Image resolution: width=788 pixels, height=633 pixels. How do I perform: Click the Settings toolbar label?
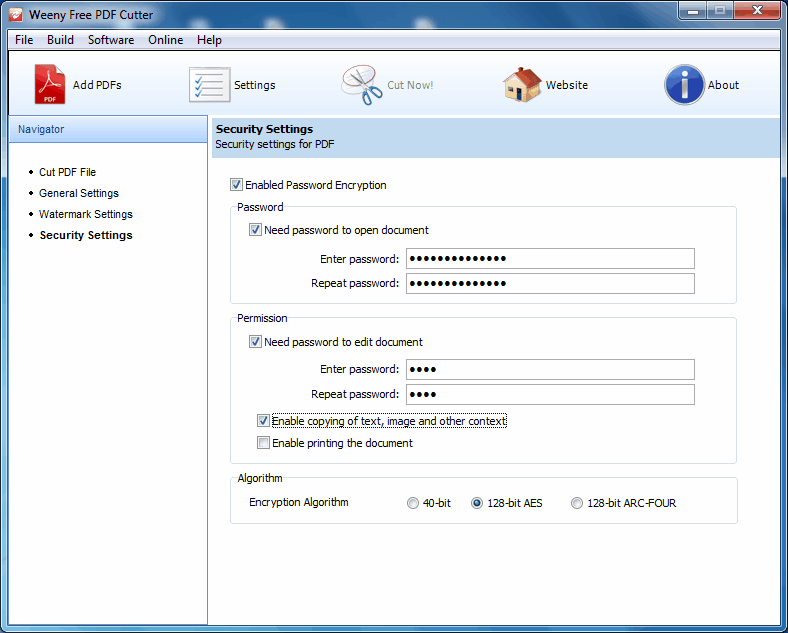(254, 85)
